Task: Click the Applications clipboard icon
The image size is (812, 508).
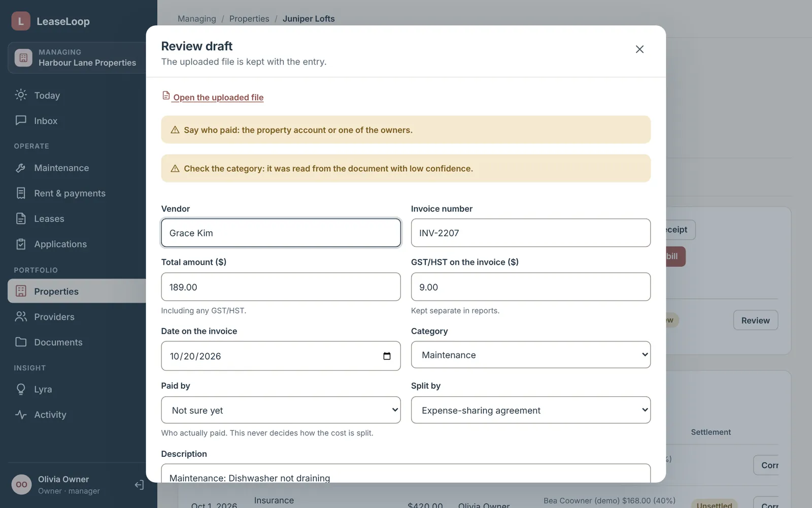Action: tap(21, 244)
